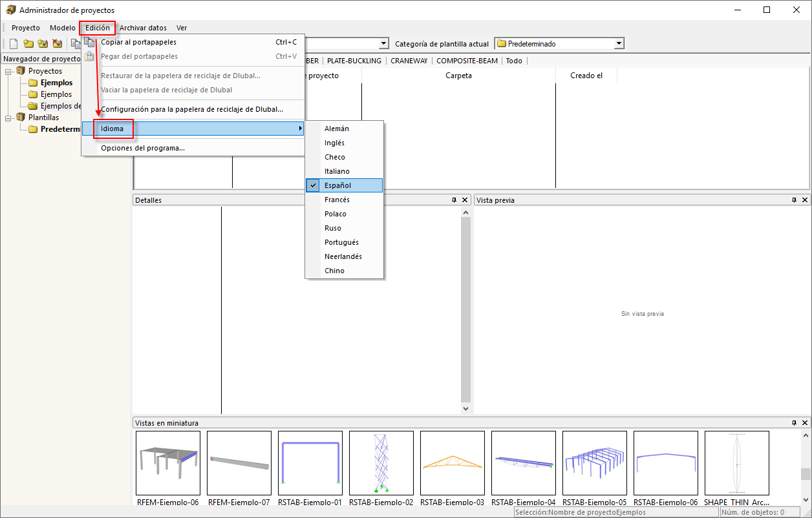Click down arrow of Detalles scrollbar
Image resolution: width=812 pixels, height=518 pixels.
pos(465,408)
